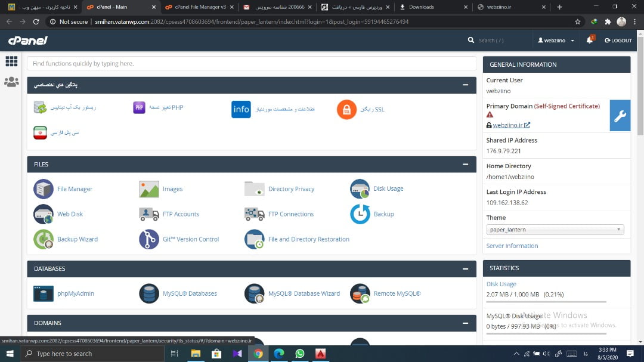Bookmark this page with the star icon
Screen dimensions: 644x362
(x=578, y=22)
